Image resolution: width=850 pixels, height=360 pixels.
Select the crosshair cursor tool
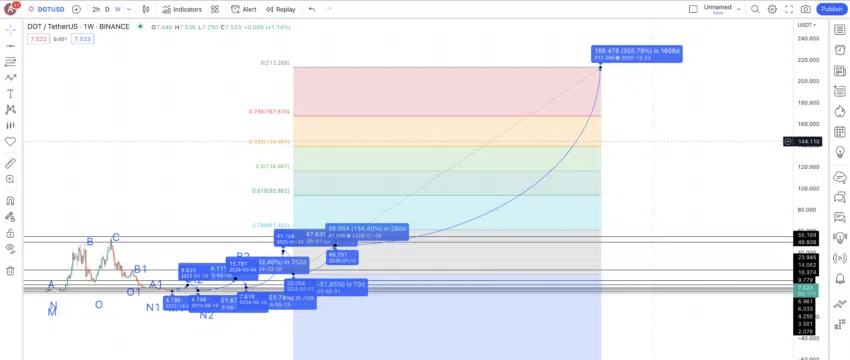pyautogui.click(x=10, y=30)
